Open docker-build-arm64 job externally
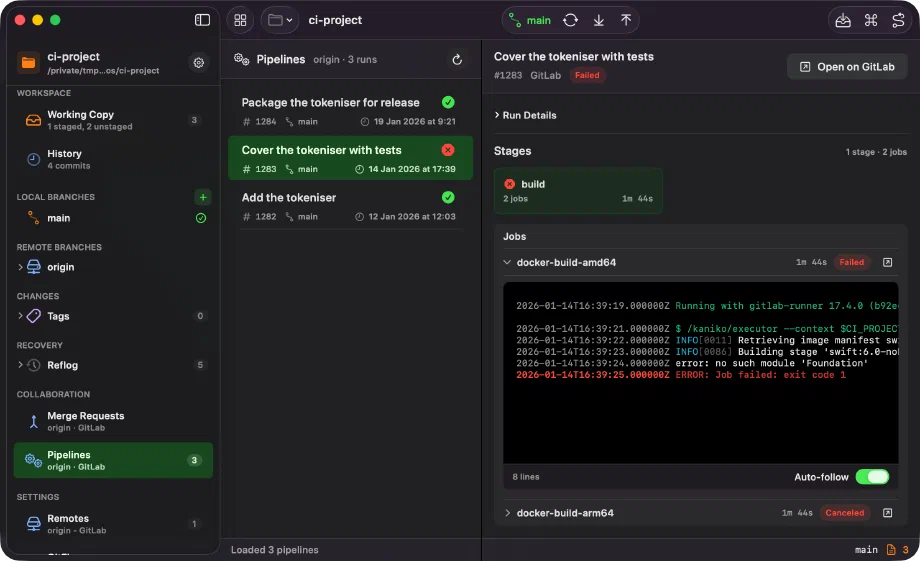This screenshot has height=561, width=920. [x=887, y=513]
